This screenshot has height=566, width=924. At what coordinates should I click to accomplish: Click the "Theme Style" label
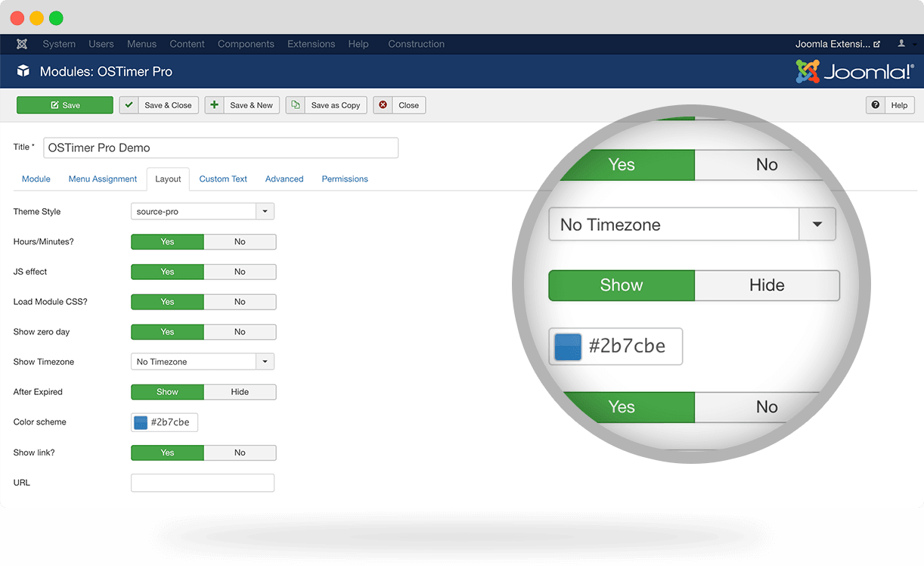coord(37,212)
